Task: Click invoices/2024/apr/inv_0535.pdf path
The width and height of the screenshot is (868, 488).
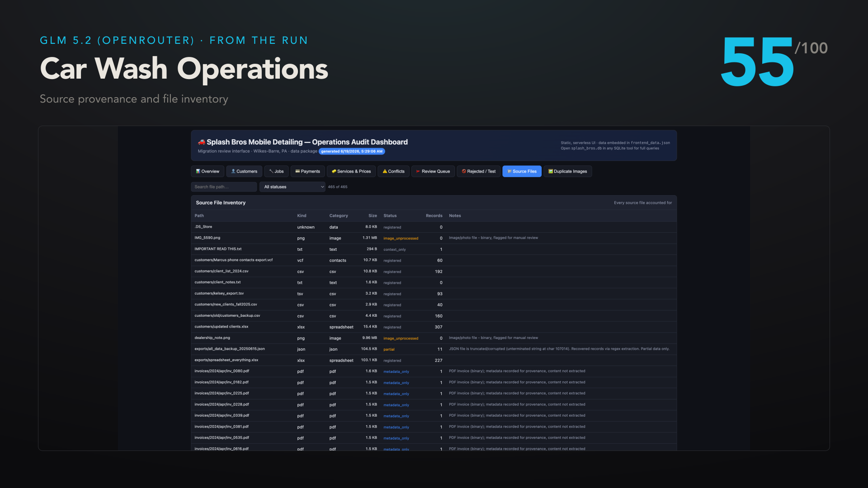Action: pos(222,437)
